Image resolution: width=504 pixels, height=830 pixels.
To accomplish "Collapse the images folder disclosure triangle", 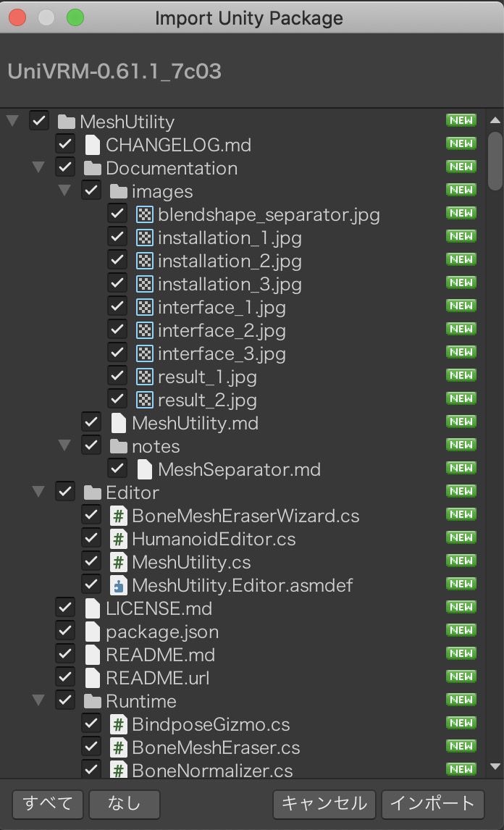I will 64,191.
